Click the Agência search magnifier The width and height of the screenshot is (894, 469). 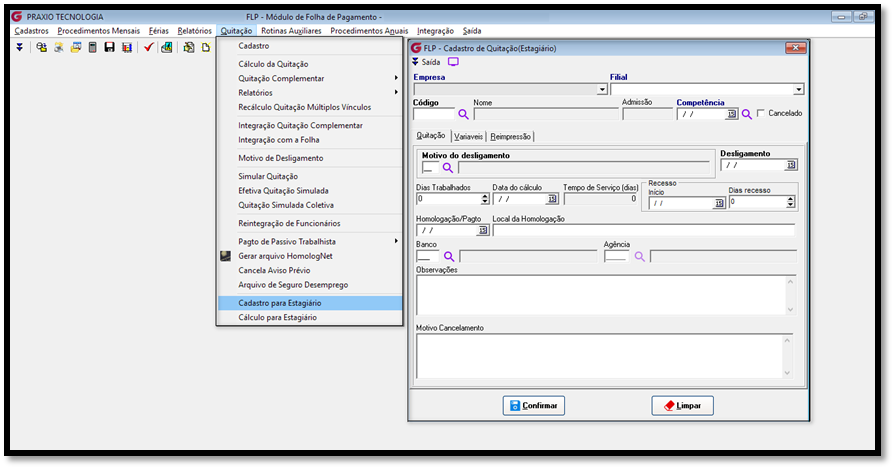click(x=640, y=257)
